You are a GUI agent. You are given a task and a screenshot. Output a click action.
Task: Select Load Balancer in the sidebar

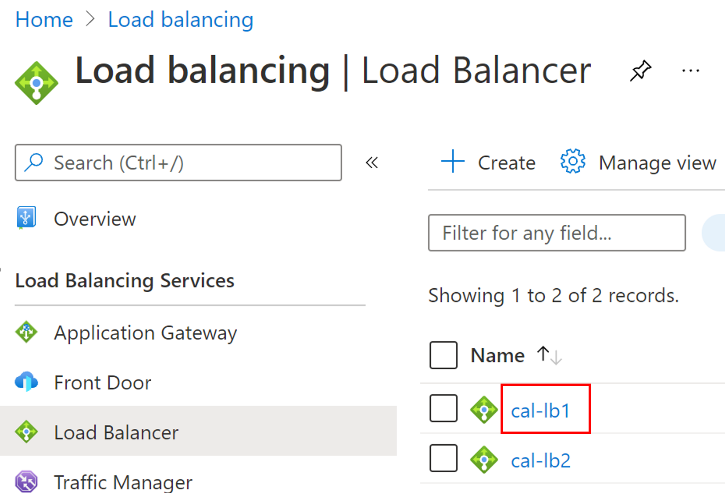point(116,433)
